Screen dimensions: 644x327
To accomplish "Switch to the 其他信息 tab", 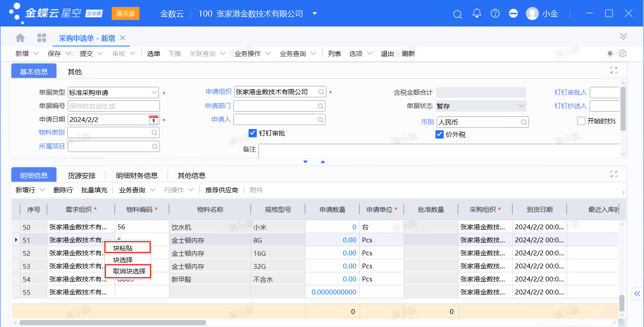I will tap(192, 175).
